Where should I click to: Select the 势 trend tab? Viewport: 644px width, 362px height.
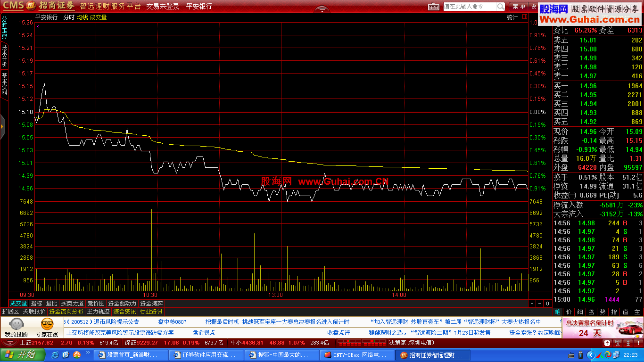click(x=603, y=312)
